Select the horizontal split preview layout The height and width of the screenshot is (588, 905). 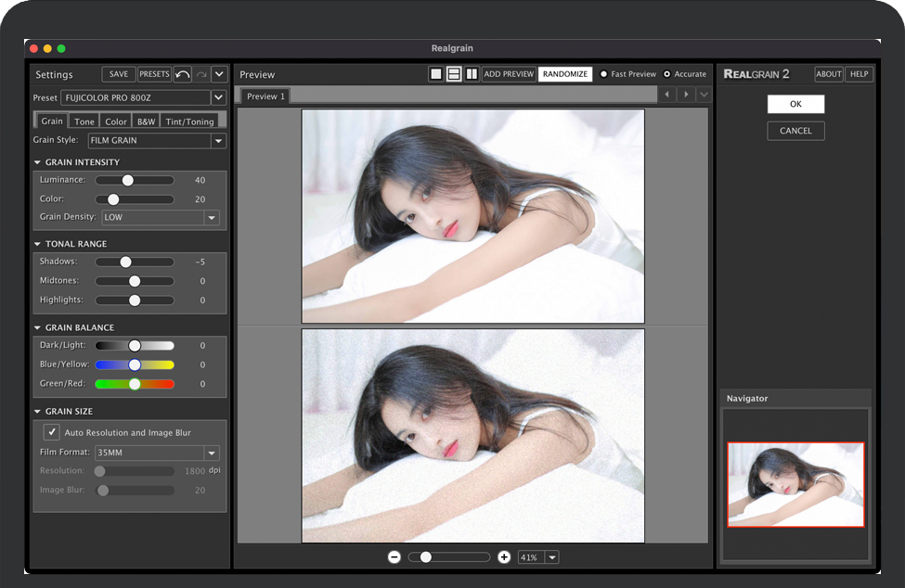click(454, 74)
